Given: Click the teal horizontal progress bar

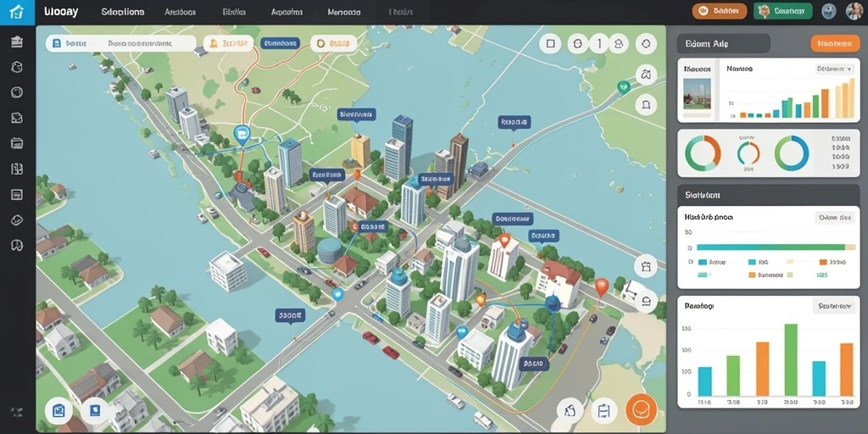Looking at the screenshot, I should click(771, 248).
